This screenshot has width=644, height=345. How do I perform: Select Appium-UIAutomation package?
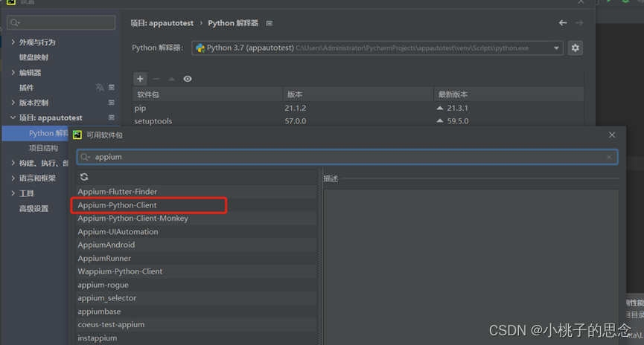pos(196,232)
